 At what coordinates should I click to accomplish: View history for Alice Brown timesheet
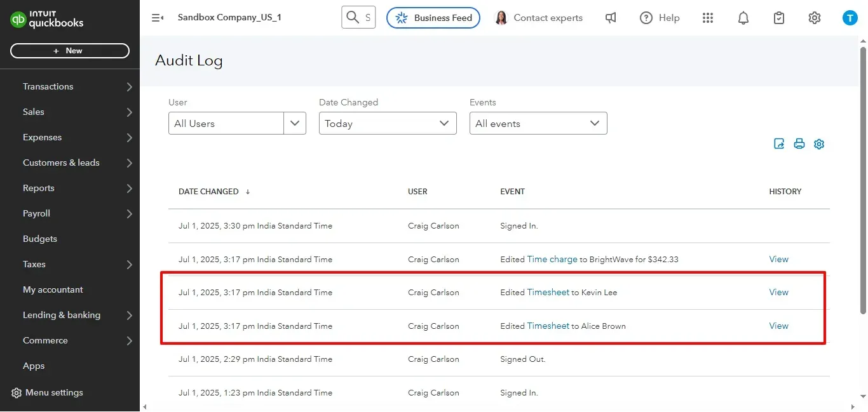click(779, 326)
